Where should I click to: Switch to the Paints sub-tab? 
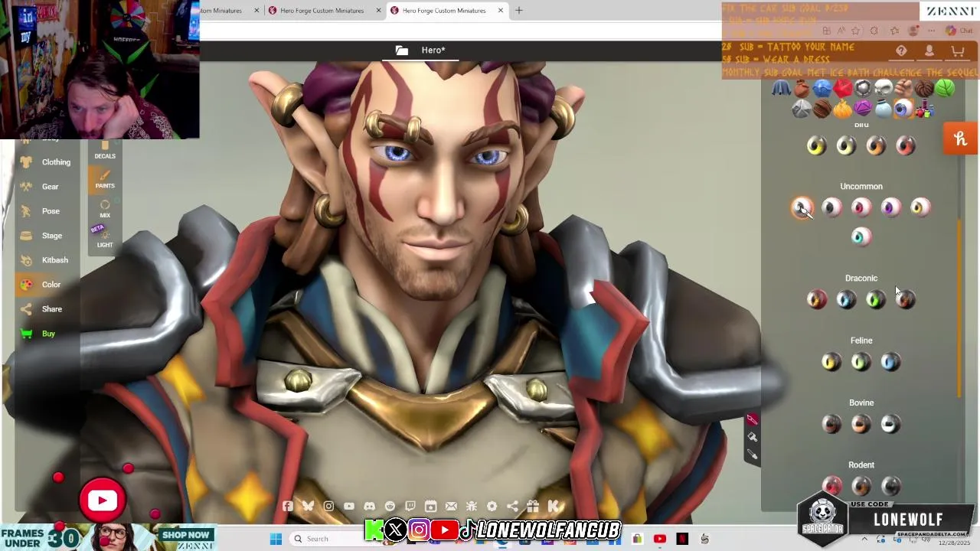pos(105,180)
